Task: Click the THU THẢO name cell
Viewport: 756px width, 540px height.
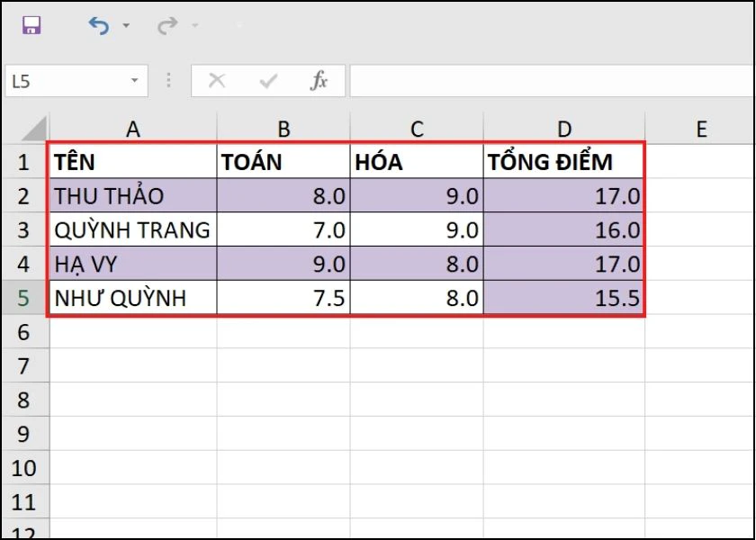Action: coord(132,196)
